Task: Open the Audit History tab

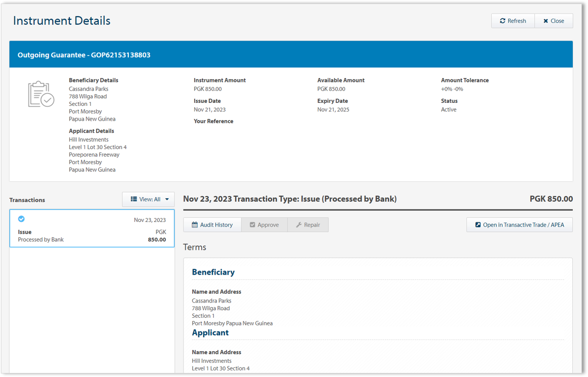Action: tap(212, 225)
